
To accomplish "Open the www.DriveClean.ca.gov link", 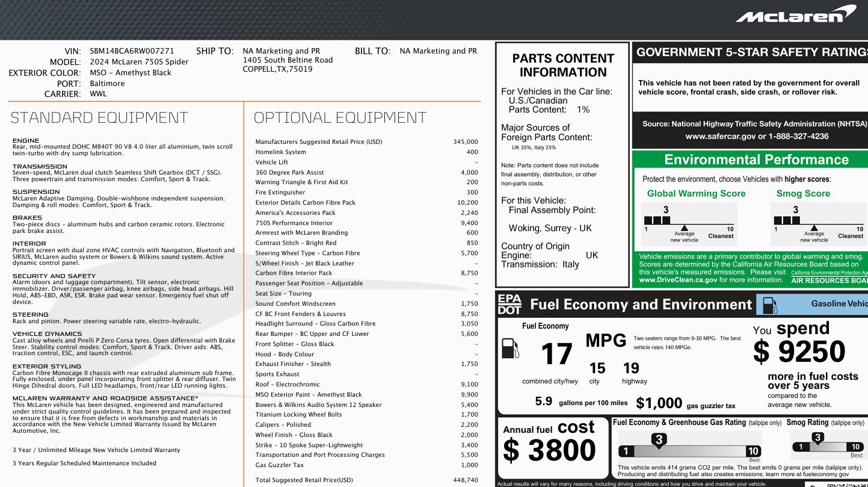I will point(678,280).
